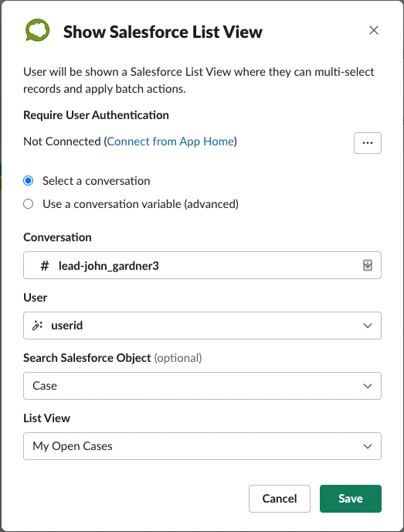Close the Show Salesforce List View dialog

[x=374, y=30]
